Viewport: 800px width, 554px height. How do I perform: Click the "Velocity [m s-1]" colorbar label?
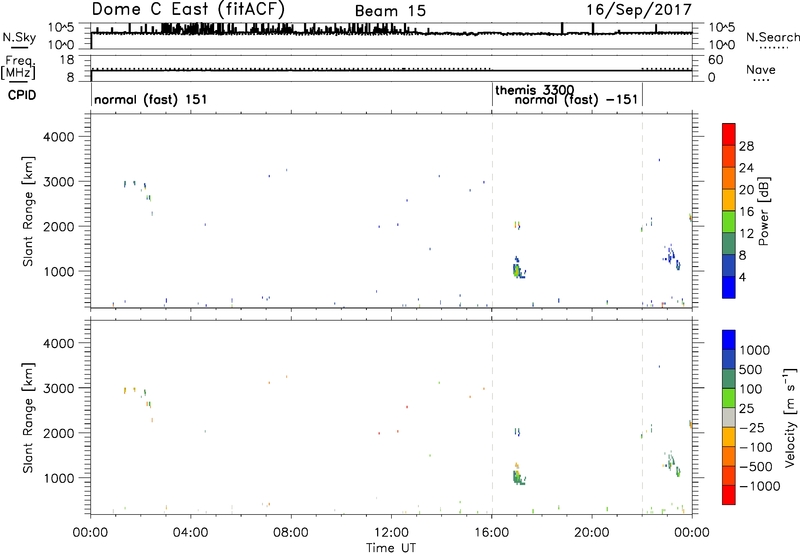coord(790,418)
